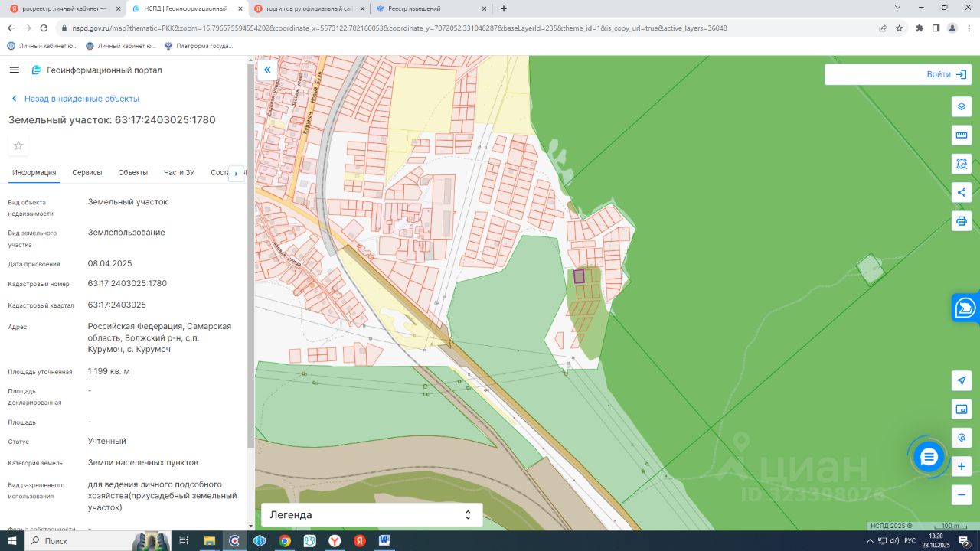
Task: Open the chat support bubble
Action: (x=929, y=457)
